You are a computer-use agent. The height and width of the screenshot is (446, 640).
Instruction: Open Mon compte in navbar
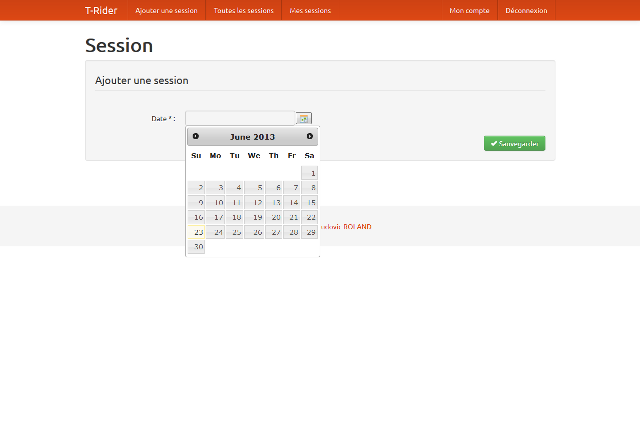coord(469,10)
